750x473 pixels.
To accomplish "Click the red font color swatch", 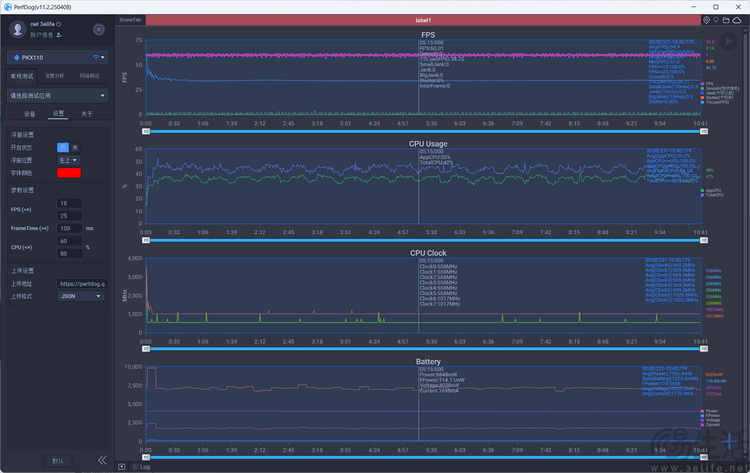I will [x=69, y=173].
